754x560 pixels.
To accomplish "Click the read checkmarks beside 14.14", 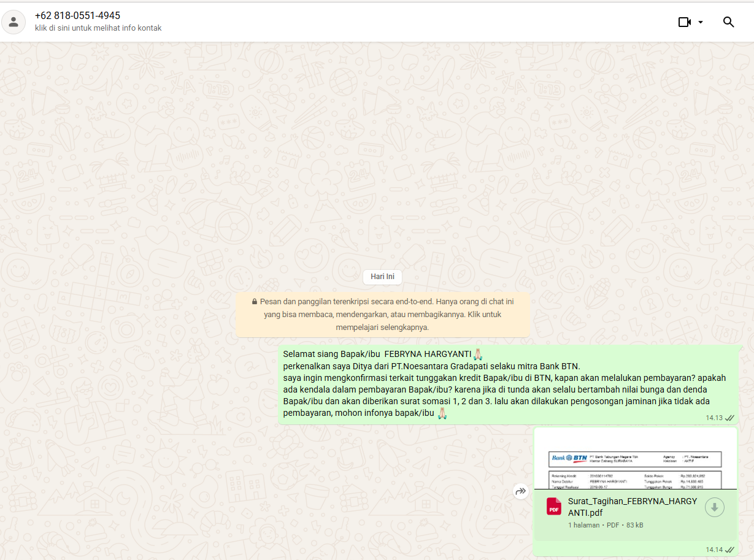I will pos(729,550).
